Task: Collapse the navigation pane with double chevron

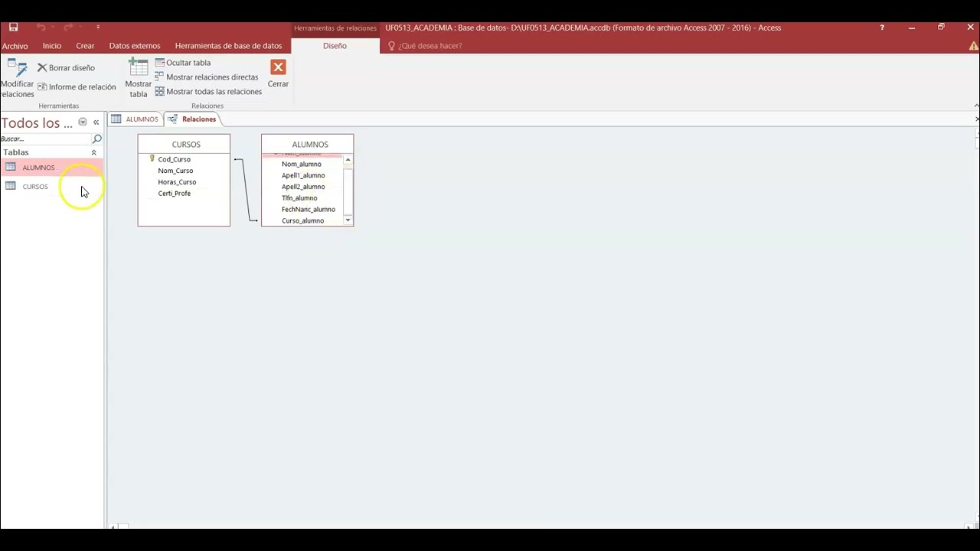Action: click(x=96, y=122)
